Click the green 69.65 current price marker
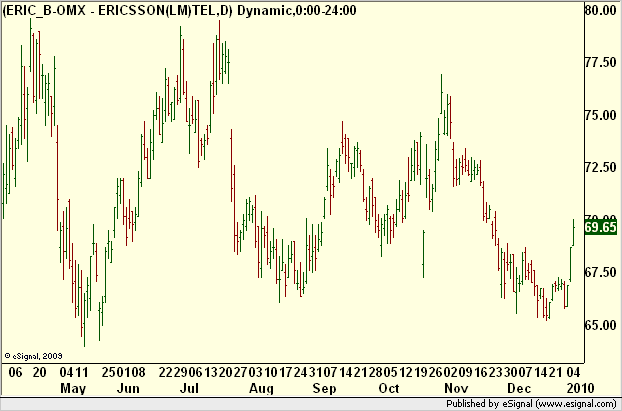This screenshot has height=411, width=622. click(601, 227)
